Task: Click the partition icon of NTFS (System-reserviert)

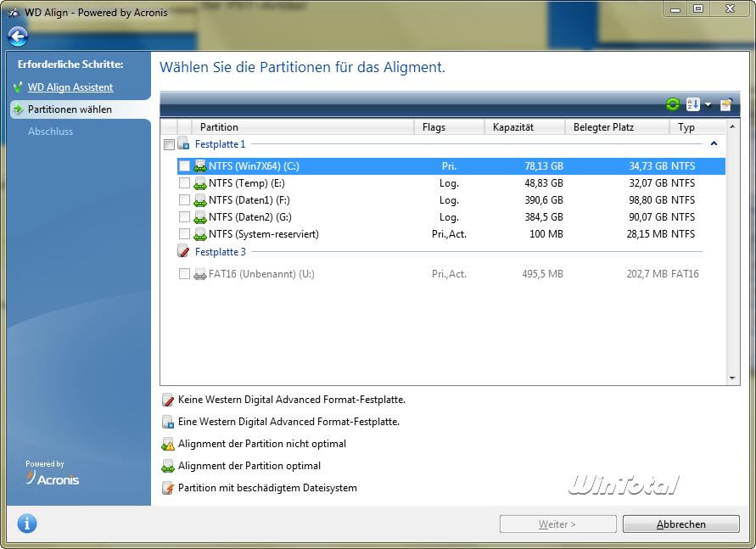Action: click(x=199, y=234)
